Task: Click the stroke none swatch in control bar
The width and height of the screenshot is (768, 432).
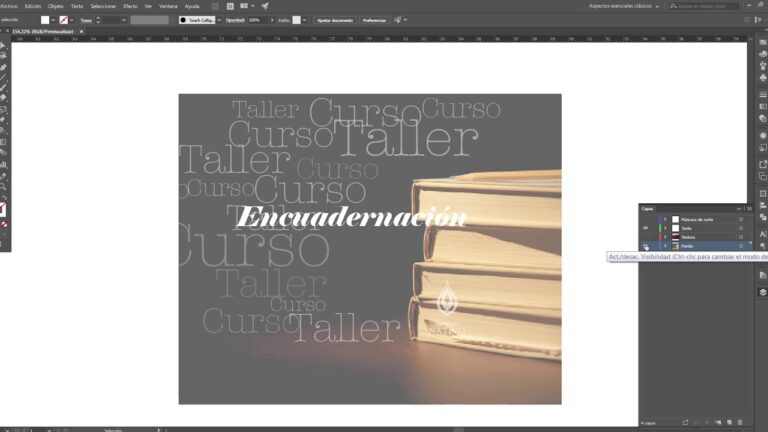Action: [64, 20]
